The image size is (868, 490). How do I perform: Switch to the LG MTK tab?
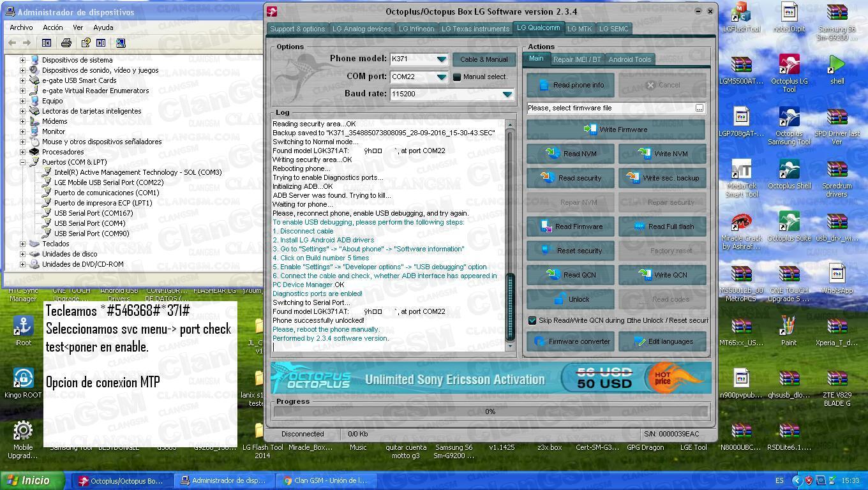tap(580, 29)
